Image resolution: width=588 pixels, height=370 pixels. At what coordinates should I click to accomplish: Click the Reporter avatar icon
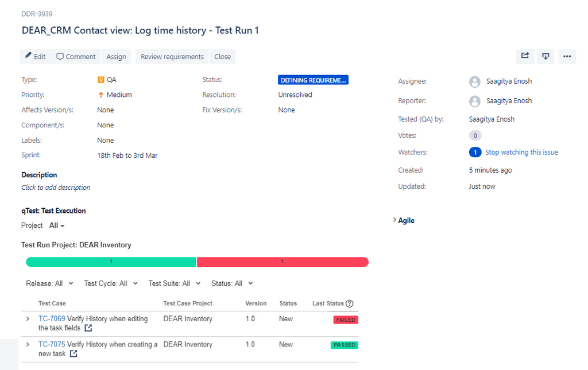coord(475,101)
